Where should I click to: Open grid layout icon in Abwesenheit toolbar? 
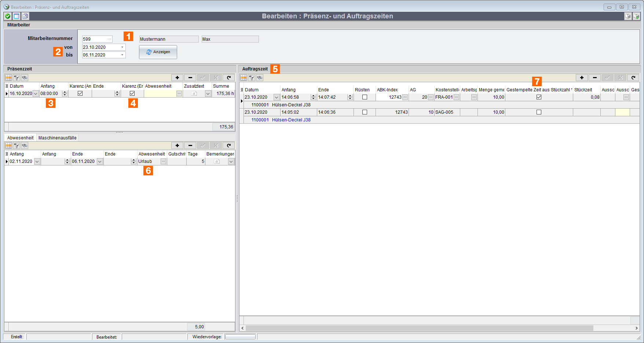(8, 146)
